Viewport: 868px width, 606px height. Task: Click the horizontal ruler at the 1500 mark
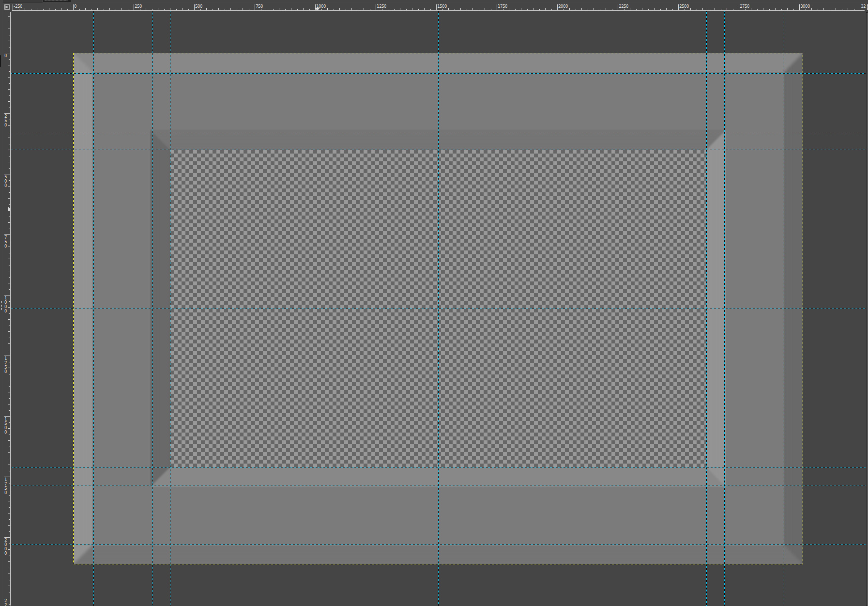[442, 6]
